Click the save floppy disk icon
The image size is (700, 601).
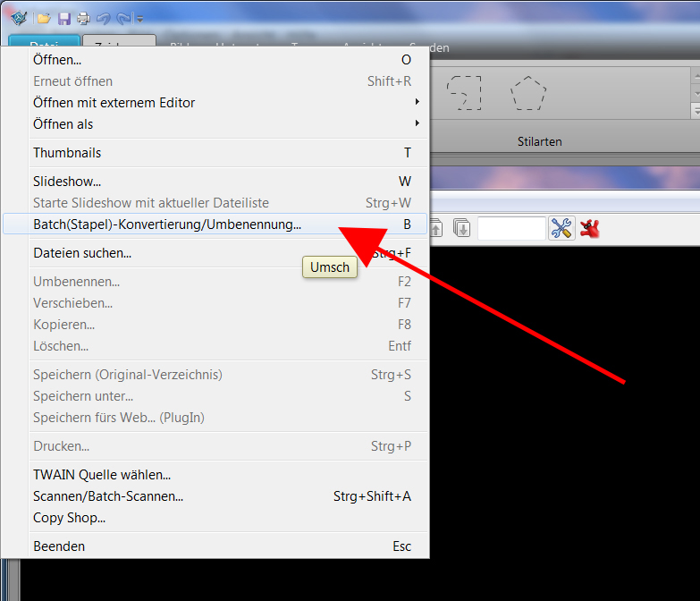(x=64, y=18)
